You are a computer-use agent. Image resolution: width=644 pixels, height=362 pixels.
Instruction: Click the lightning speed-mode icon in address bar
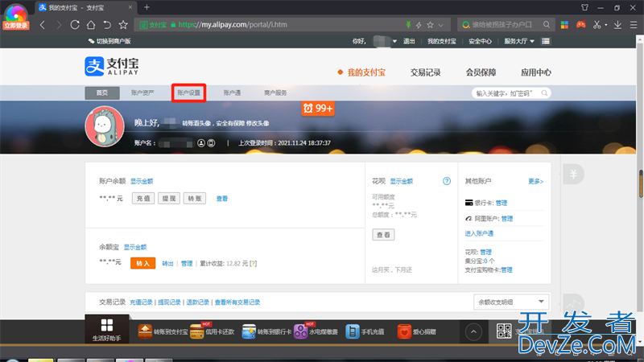click(419, 25)
